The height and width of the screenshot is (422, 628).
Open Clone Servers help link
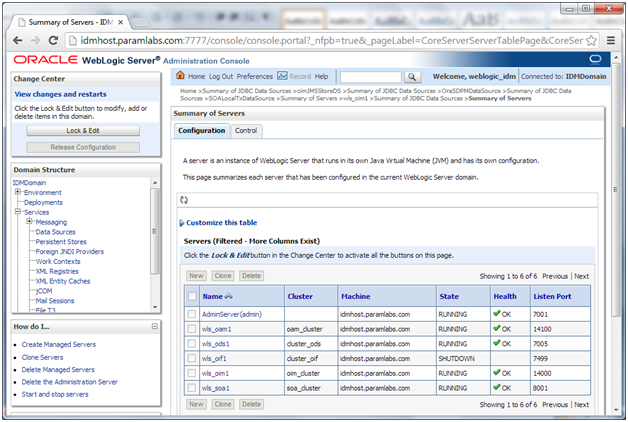click(x=42, y=357)
